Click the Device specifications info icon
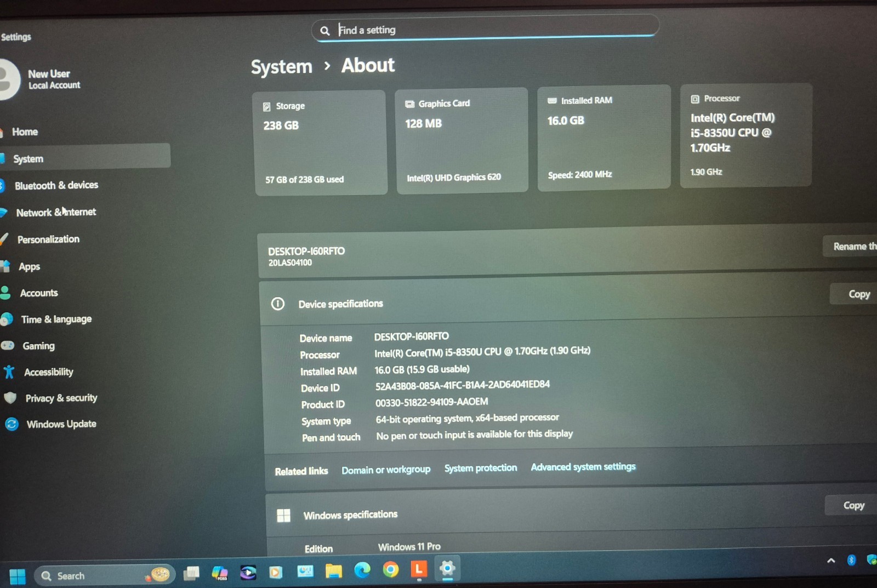This screenshot has width=877, height=588. [x=278, y=304]
